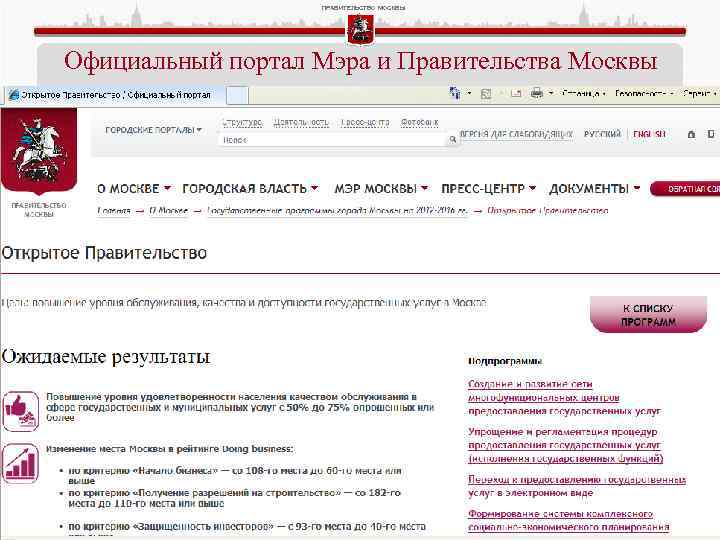Image resolution: width=720 pixels, height=540 pixels.
Task: Expand the ДОКУМЕНТЫ menu
Action: click(x=594, y=189)
